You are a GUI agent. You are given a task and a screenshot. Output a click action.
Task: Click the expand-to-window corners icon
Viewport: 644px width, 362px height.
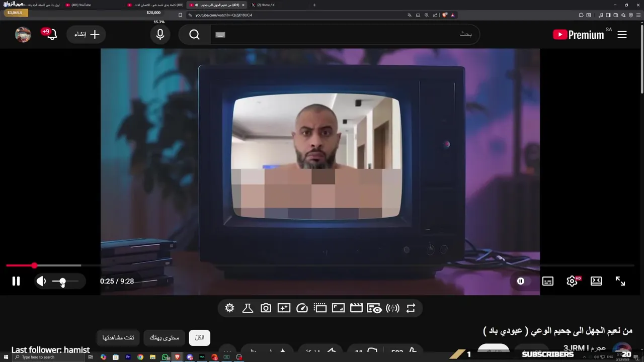click(338, 308)
